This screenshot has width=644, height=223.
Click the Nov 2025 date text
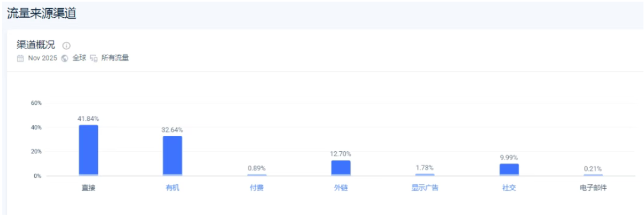pyautogui.click(x=43, y=58)
